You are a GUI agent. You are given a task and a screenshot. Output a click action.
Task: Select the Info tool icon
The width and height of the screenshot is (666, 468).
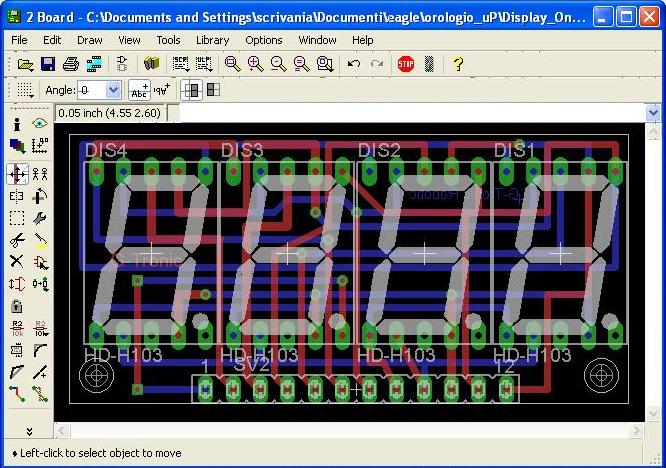(17, 123)
